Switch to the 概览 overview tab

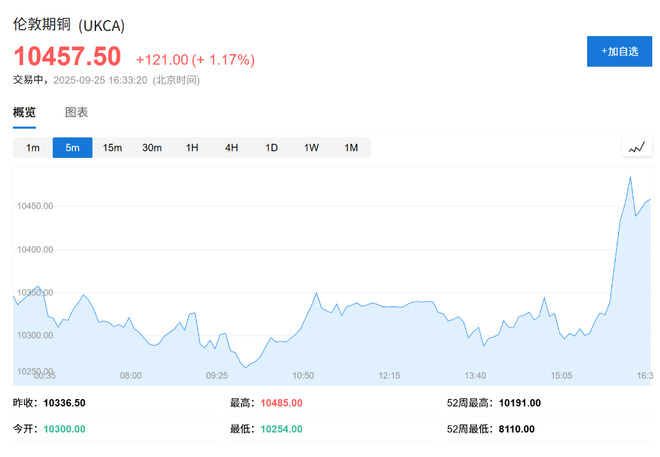click(x=25, y=112)
